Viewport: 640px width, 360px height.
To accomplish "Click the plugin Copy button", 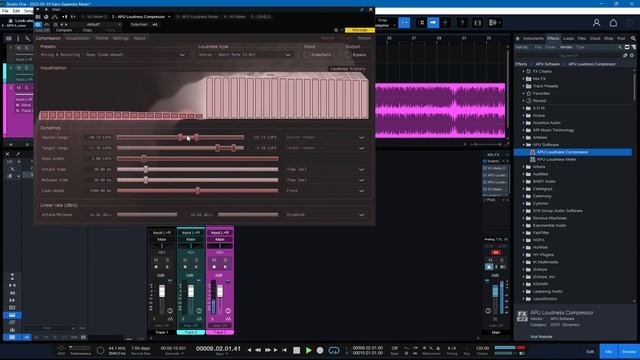I will tap(87, 30).
